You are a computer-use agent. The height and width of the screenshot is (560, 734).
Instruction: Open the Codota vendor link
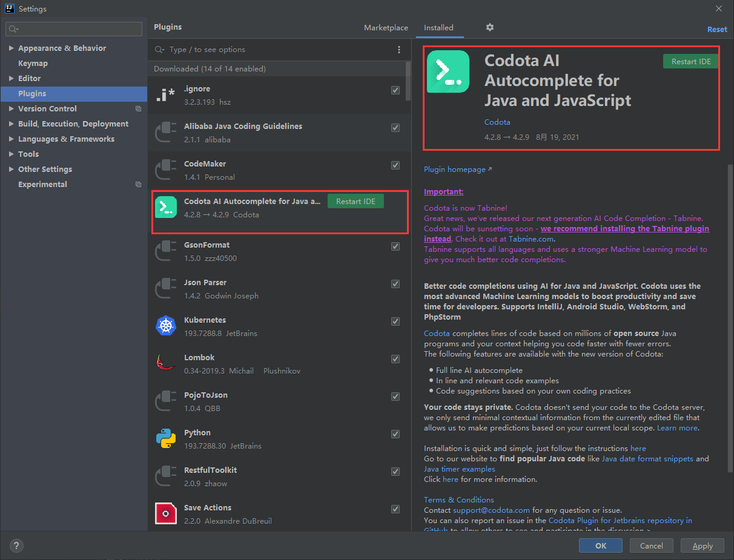[497, 122]
